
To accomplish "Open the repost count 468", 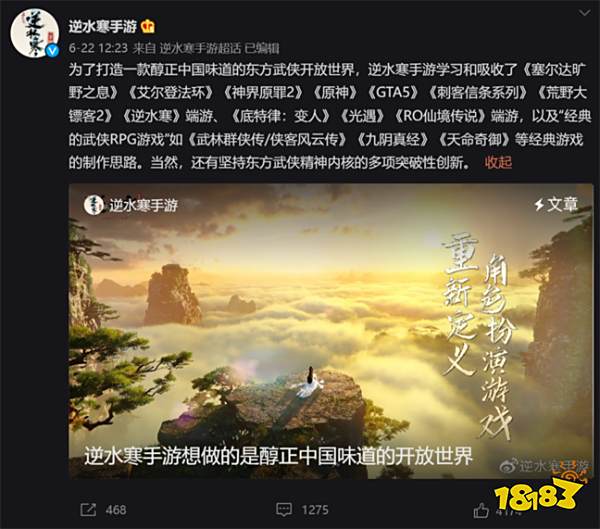I will [116, 510].
